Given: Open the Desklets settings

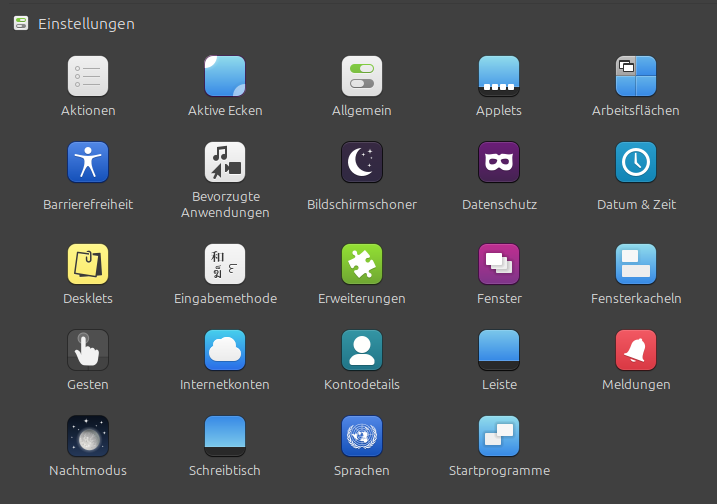Looking at the screenshot, I should pos(88,264).
